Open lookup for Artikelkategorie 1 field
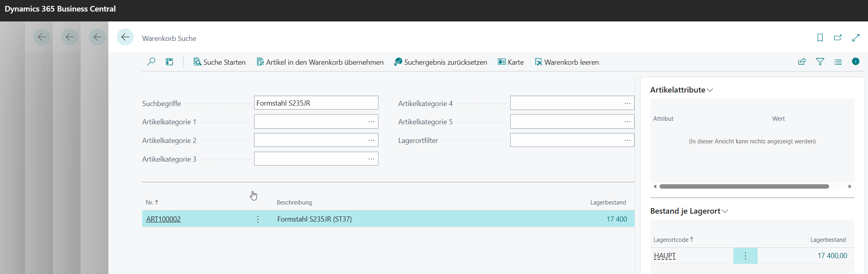The height and width of the screenshot is (274, 868). tap(371, 122)
